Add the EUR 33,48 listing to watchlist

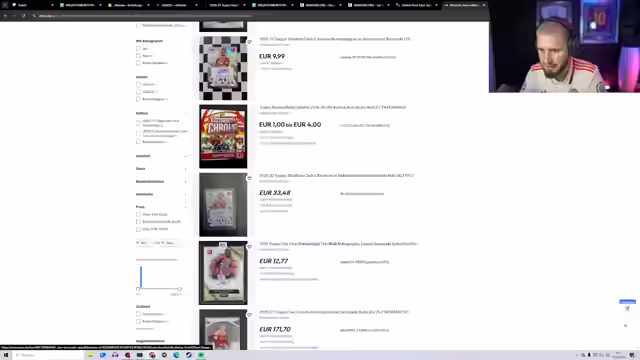(249, 178)
